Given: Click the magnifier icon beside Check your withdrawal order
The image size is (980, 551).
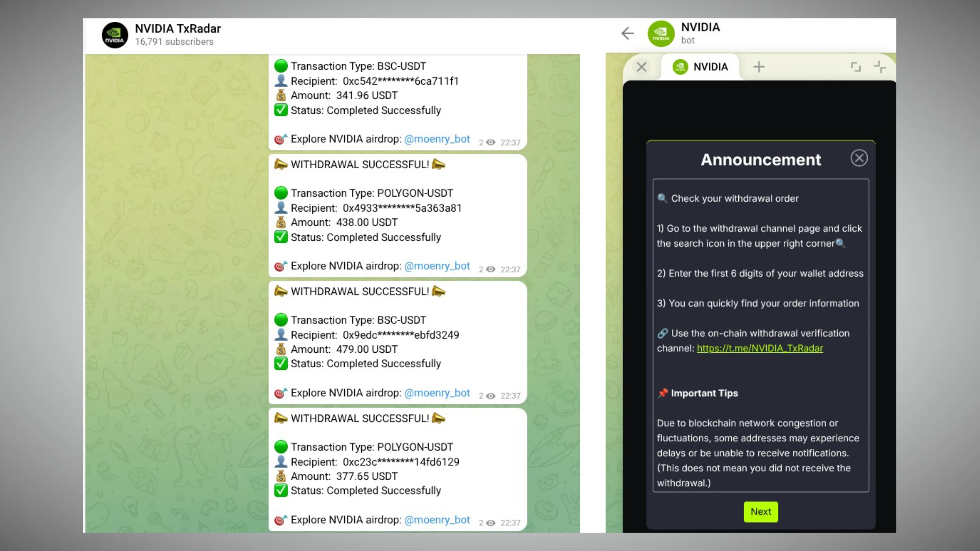Looking at the screenshot, I should pos(662,199).
